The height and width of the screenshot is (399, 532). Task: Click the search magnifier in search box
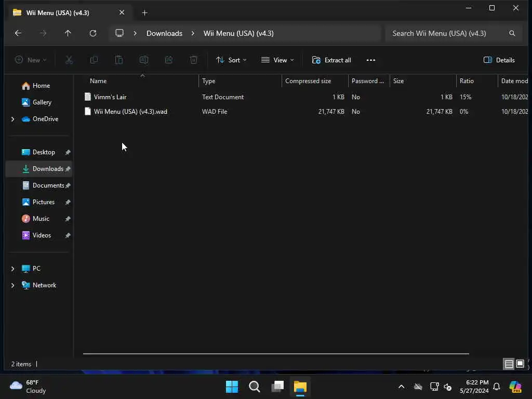[x=512, y=33]
